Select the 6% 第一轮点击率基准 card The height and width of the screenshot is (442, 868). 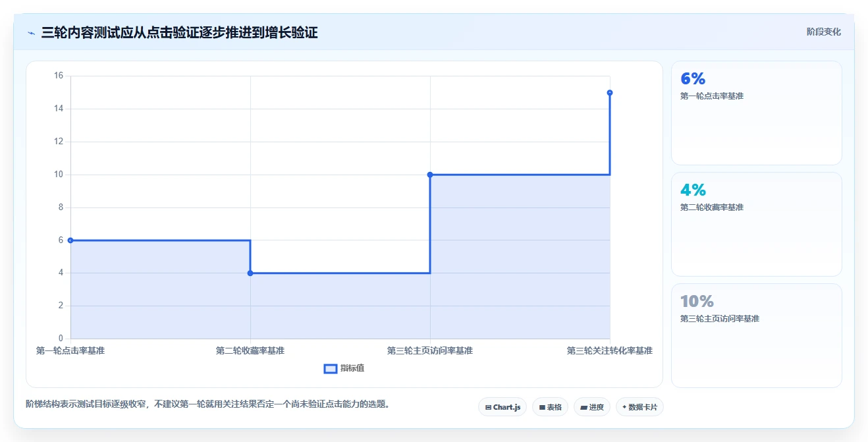756,113
